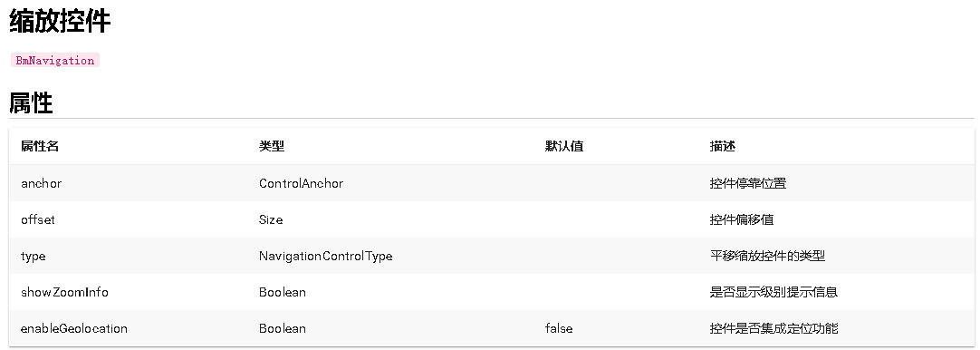Click the 类型 column header

272,146
